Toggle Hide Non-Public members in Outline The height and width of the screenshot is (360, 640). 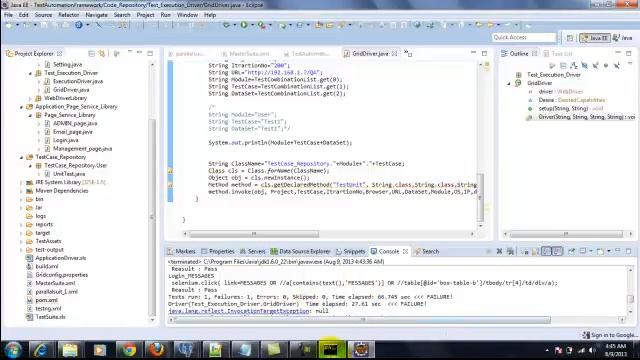606,65
